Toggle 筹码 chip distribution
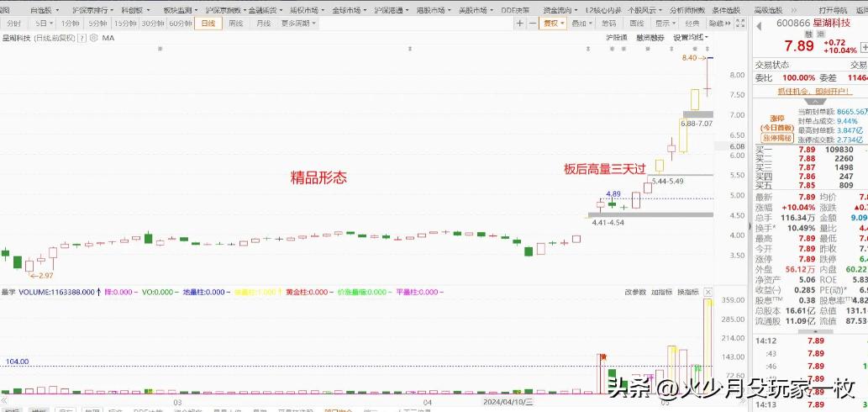The image size is (868, 412). click(x=608, y=24)
